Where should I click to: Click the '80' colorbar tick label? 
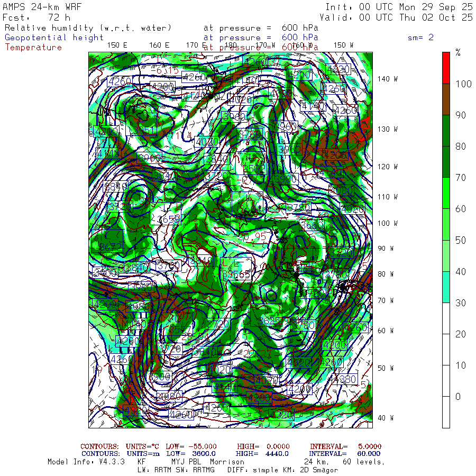(x=461, y=147)
